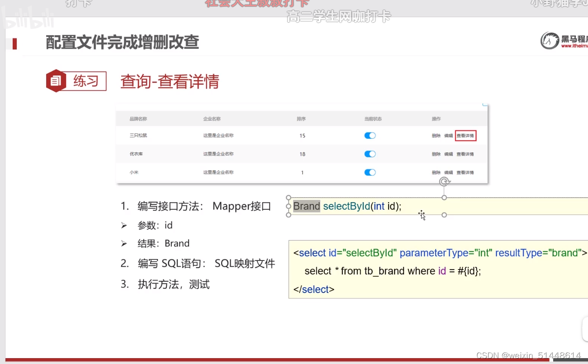The height and width of the screenshot is (364, 588).
Task: Click the closing </select> tag line
Action: point(314,289)
